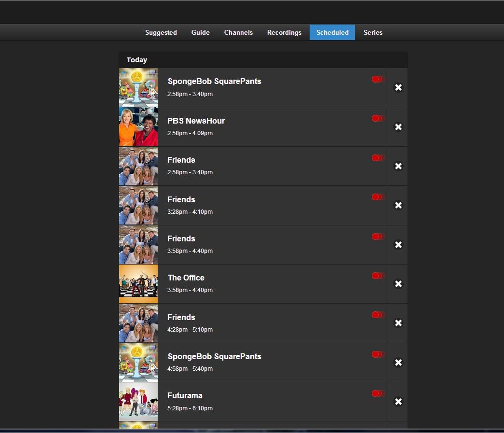The height and width of the screenshot is (433, 504).
Task: Click PBS NewsHour thumbnail image
Action: pyautogui.click(x=138, y=127)
